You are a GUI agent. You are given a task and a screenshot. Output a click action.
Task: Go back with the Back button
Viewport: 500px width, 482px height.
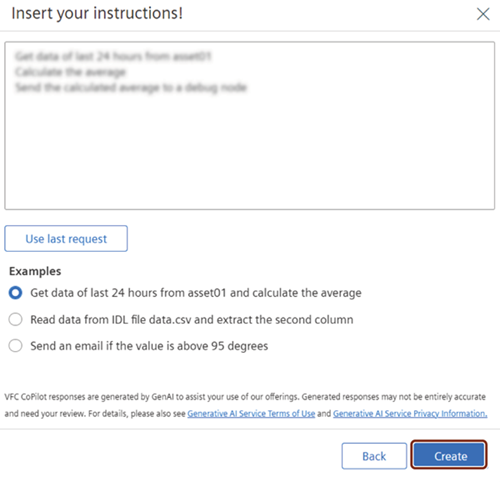tap(374, 456)
